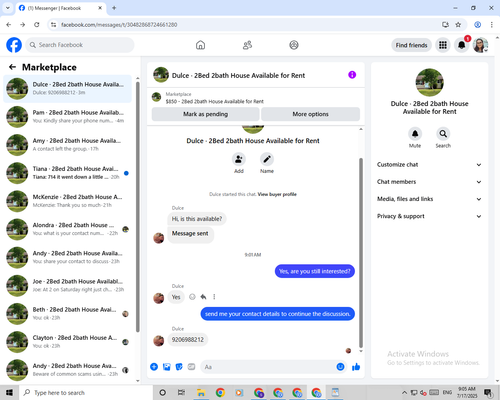This screenshot has width=500, height=400.
Task: Open a new browser tab
Action: click(114, 8)
